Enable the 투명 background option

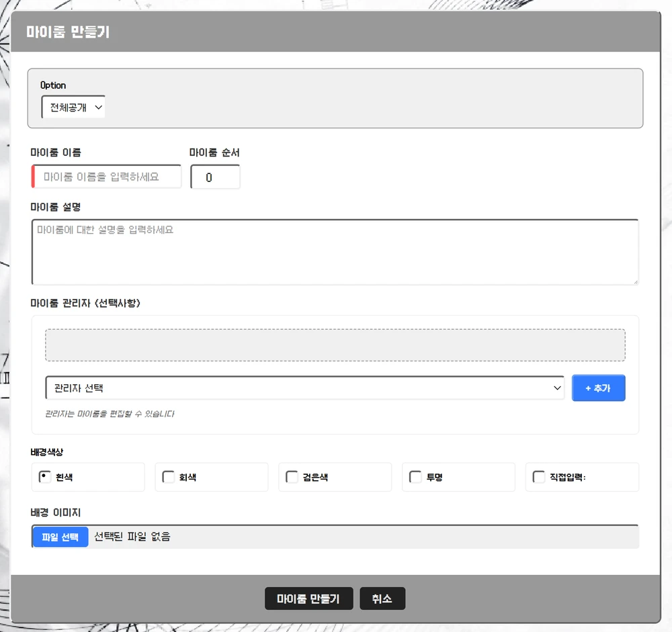(416, 477)
